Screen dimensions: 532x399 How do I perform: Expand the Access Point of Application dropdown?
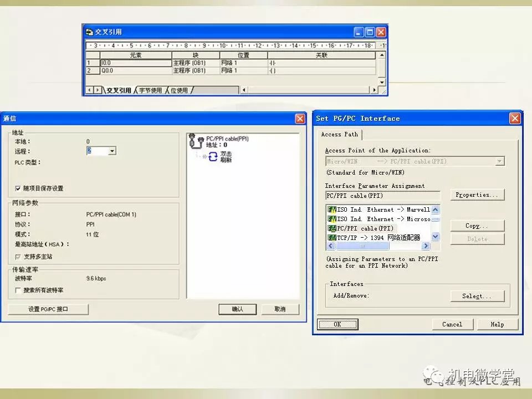click(x=500, y=161)
